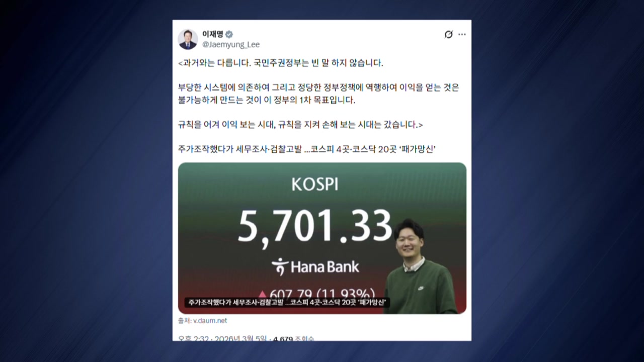Click the Hana Bank logo icon
The width and height of the screenshot is (644, 362).
[280, 266]
